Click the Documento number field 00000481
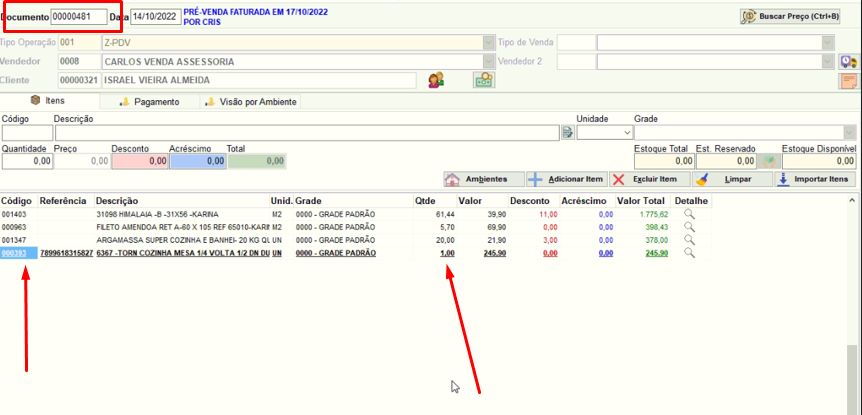The width and height of the screenshot is (862, 415). tap(79, 17)
